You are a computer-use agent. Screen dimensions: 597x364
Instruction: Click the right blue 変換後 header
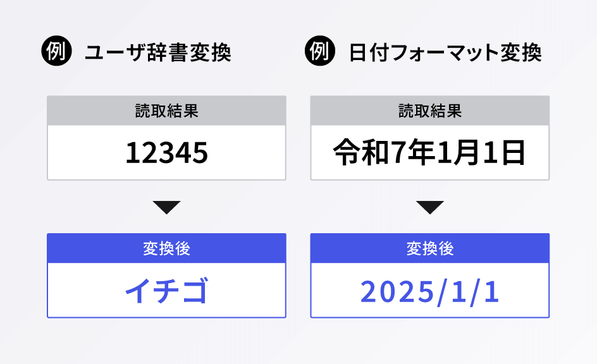pyautogui.click(x=430, y=248)
